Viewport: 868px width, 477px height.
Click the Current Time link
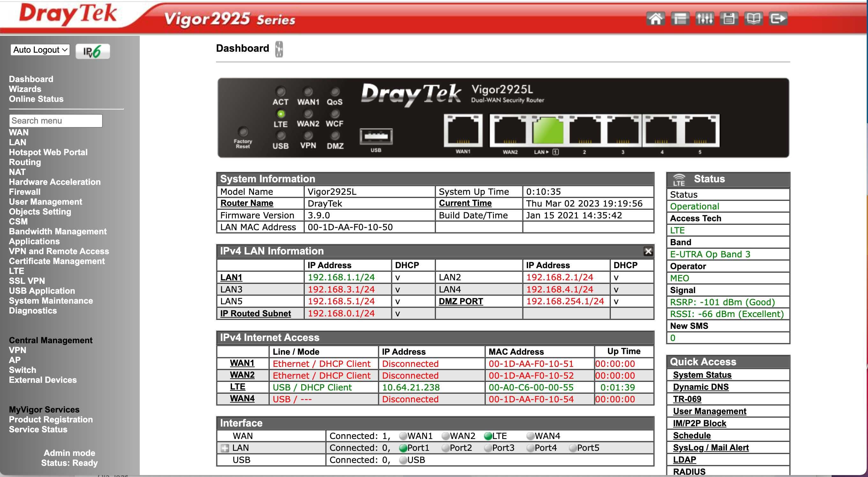(465, 203)
